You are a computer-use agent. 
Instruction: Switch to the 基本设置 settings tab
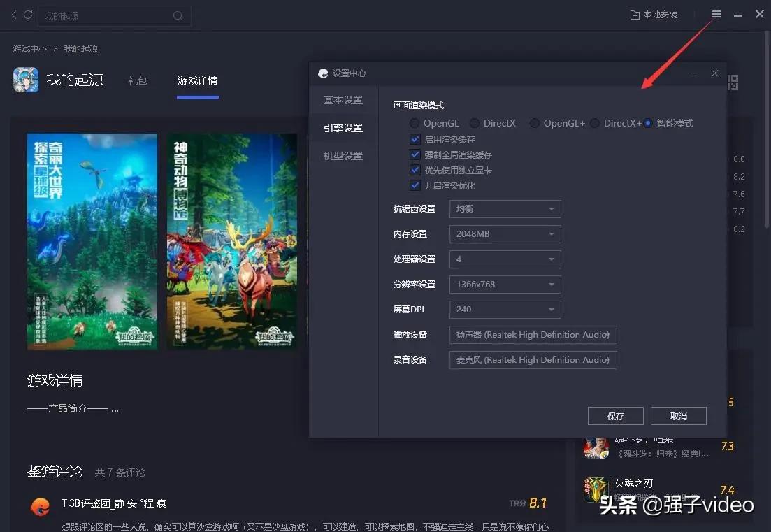tap(344, 100)
